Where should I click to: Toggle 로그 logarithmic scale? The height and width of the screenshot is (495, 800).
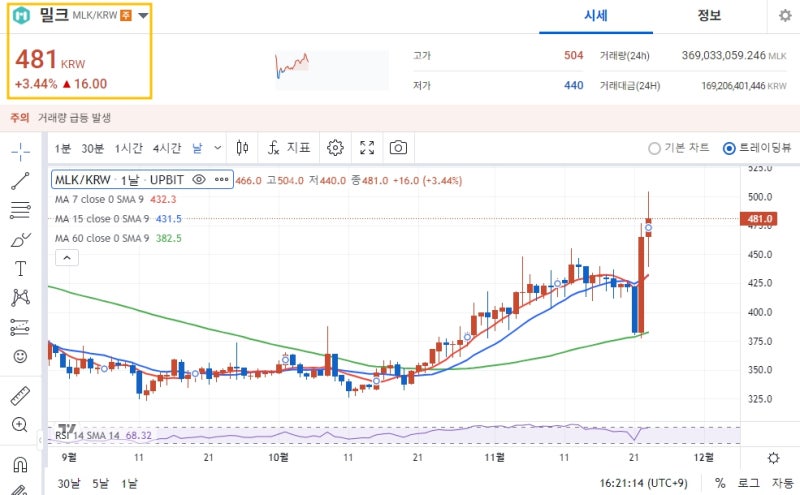click(748, 483)
